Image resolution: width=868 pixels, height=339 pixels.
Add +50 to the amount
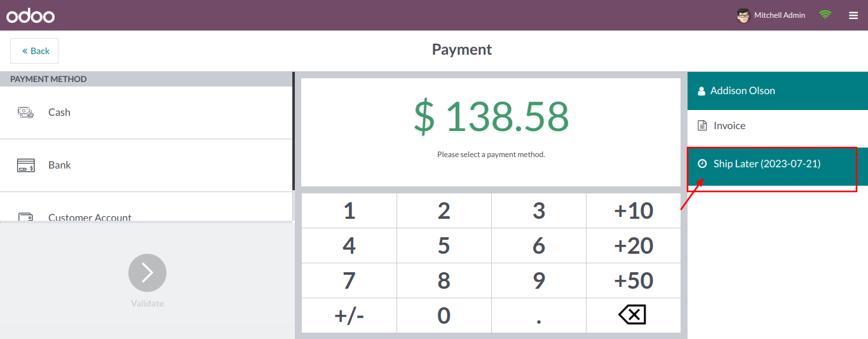[633, 280]
